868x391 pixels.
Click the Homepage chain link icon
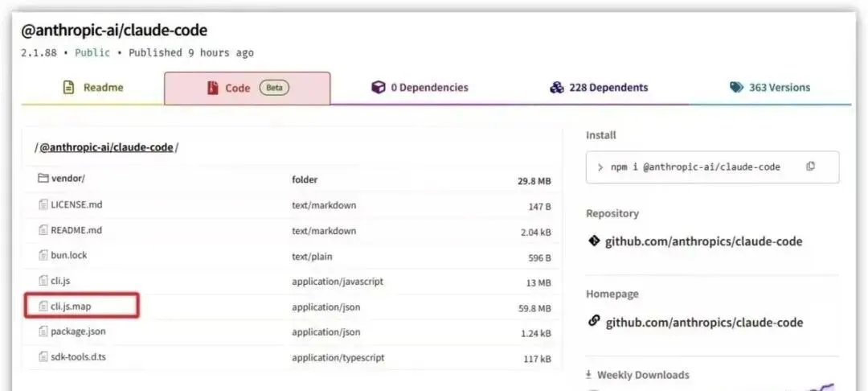pyautogui.click(x=594, y=321)
